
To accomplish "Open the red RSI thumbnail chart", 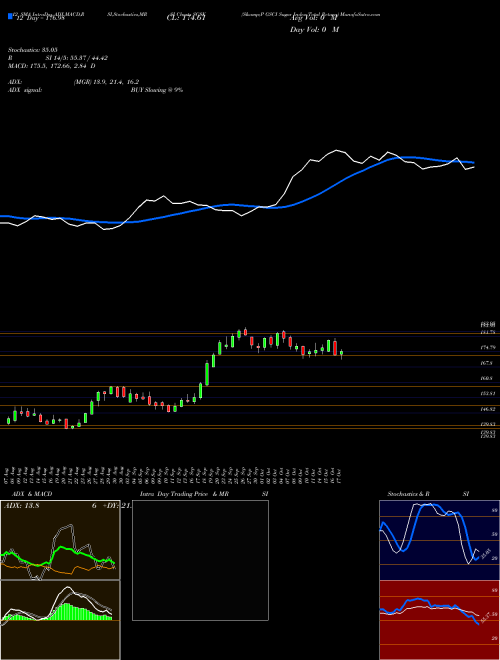I will pos(439,620).
